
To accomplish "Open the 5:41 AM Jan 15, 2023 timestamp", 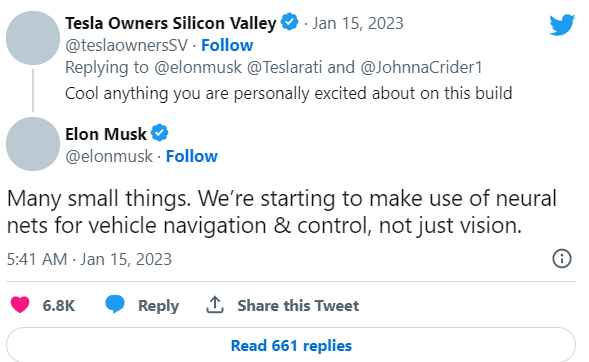I will (89, 259).
